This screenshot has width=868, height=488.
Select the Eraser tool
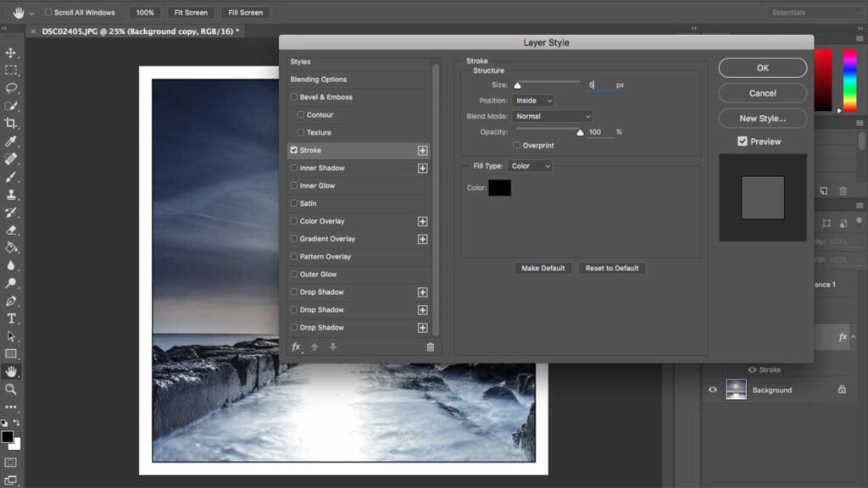click(x=10, y=230)
